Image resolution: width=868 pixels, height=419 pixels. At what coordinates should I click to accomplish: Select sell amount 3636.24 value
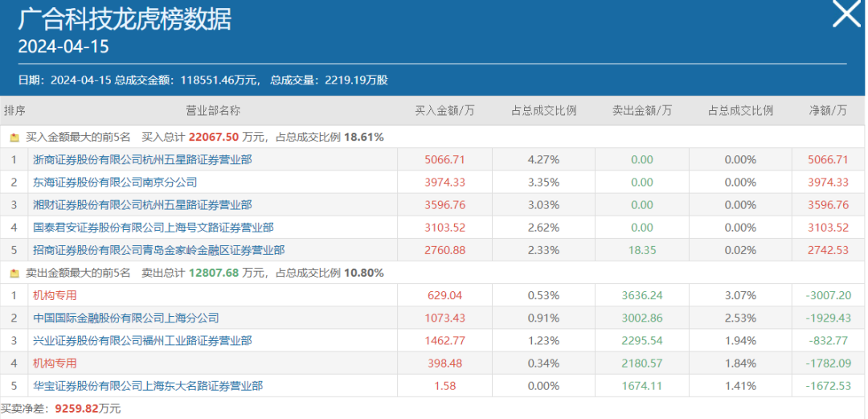point(642,295)
